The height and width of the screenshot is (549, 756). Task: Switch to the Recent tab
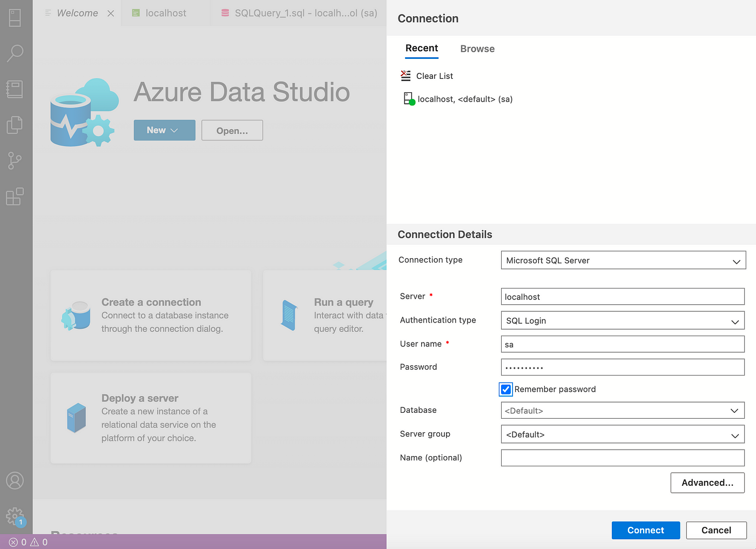click(422, 49)
